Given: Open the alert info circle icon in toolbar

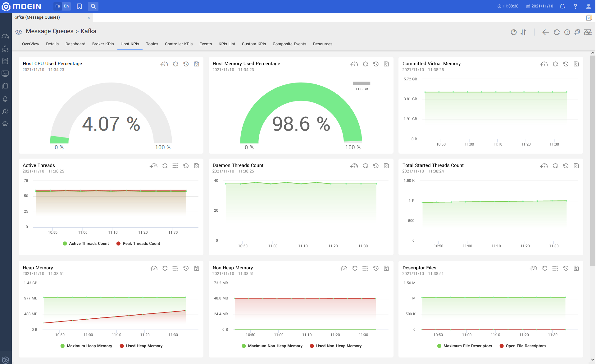Looking at the screenshot, I should click(567, 32).
